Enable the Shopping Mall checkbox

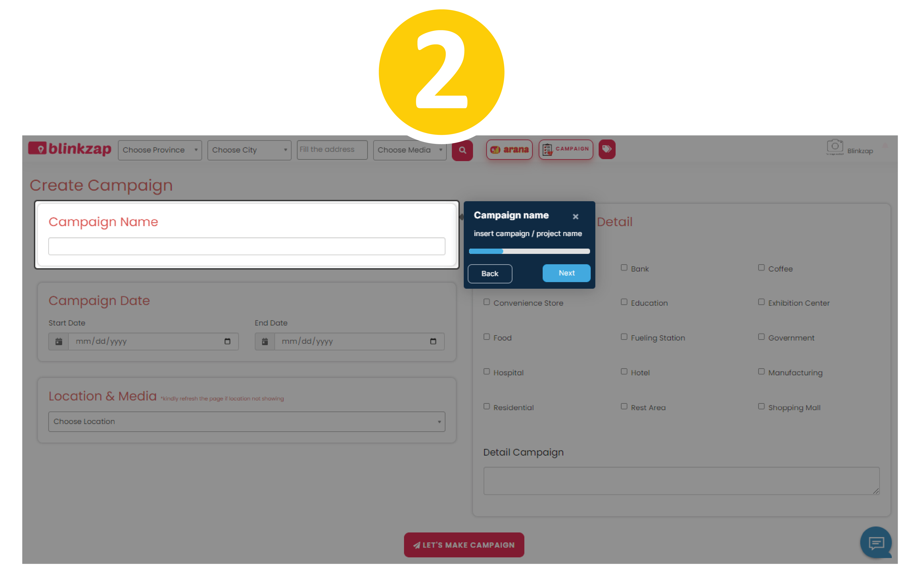point(761,407)
